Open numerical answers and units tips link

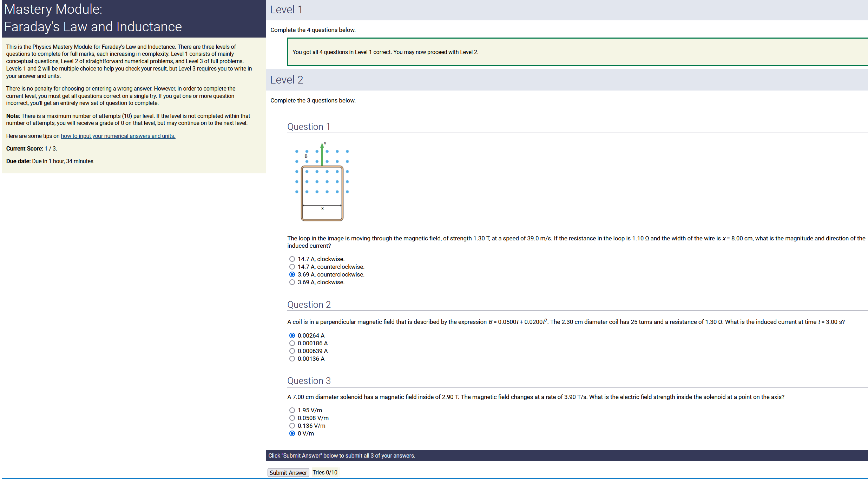[118, 136]
